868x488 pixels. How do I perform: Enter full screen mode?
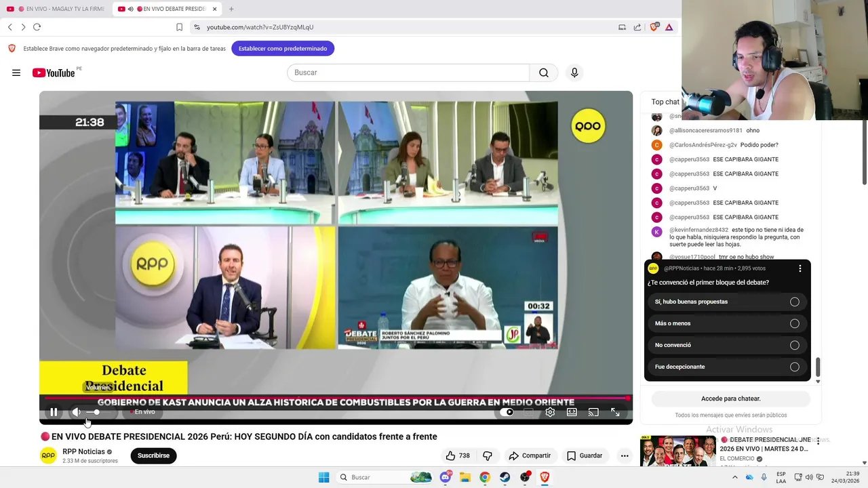click(x=615, y=412)
